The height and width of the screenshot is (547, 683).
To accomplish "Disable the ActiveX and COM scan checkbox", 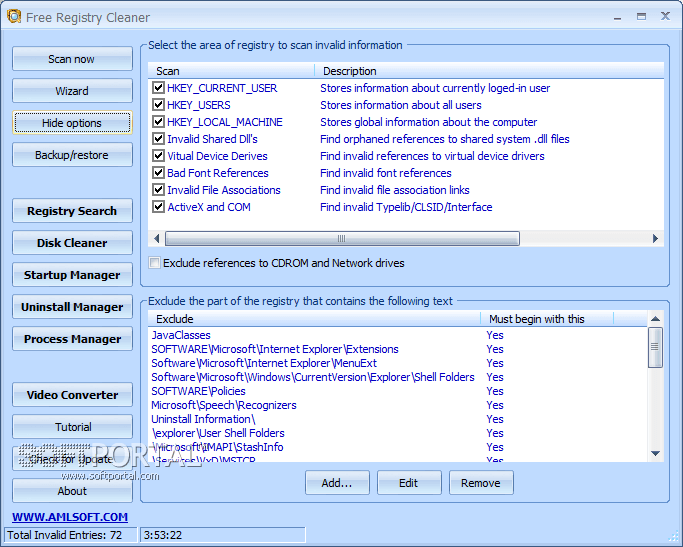I will [x=158, y=207].
